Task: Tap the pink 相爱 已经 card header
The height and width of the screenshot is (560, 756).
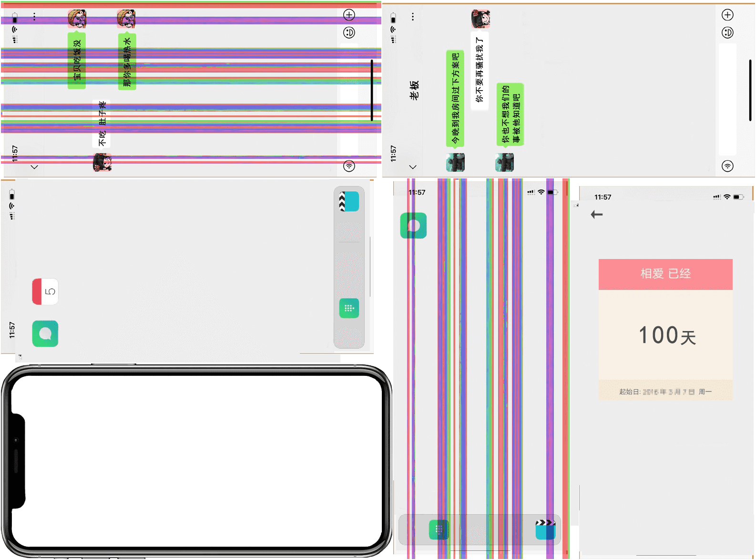Action: point(665,274)
